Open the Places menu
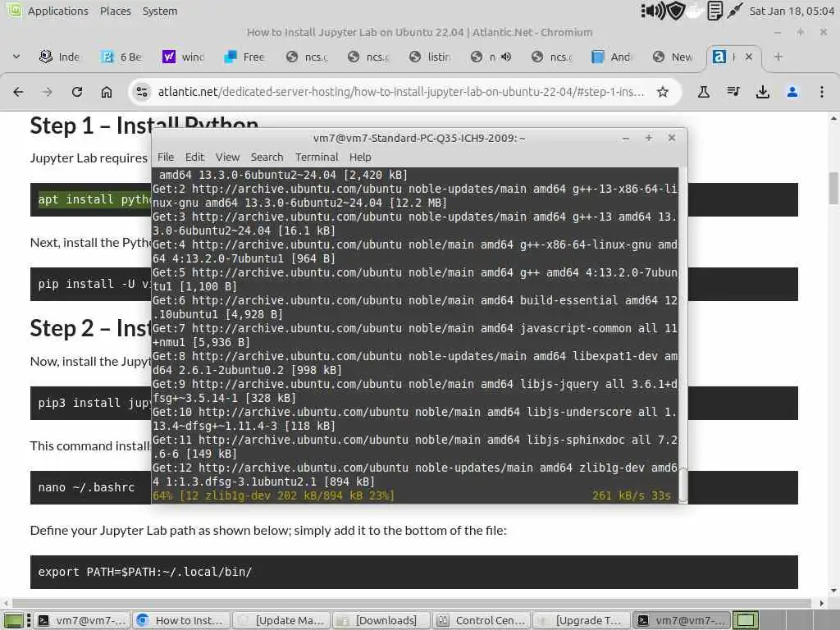840x630 pixels. point(115,11)
